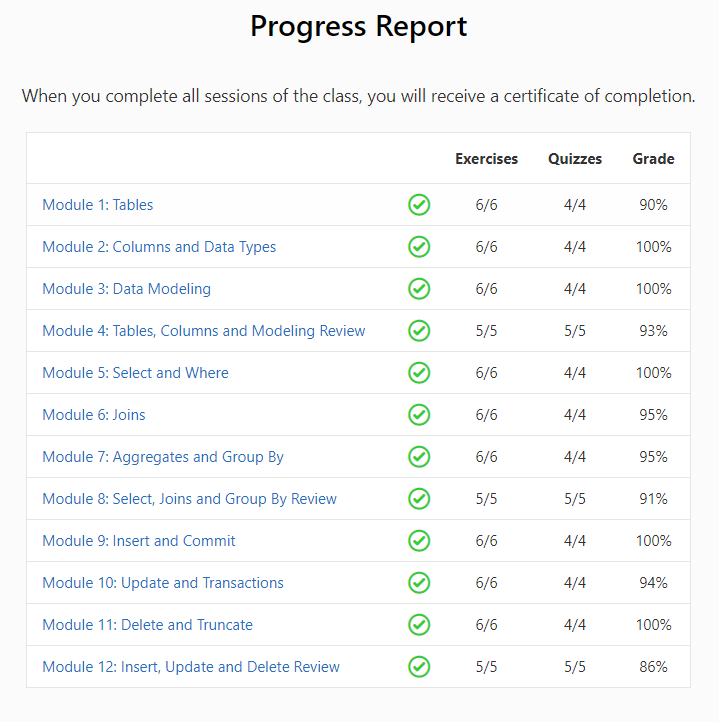
Task: Click the 100% grade for Module 2
Action: [x=654, y=247]
